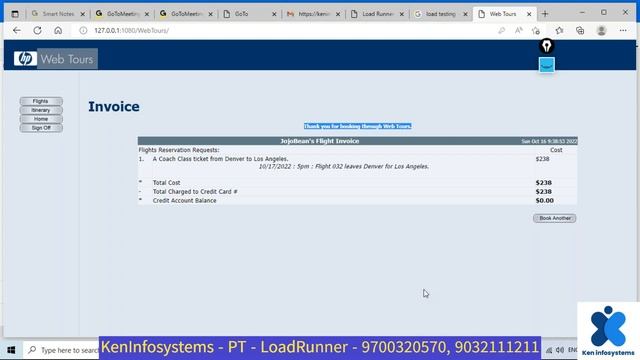
Task: Open the password key icon in address bar
Action: click(x=501, y=31)
